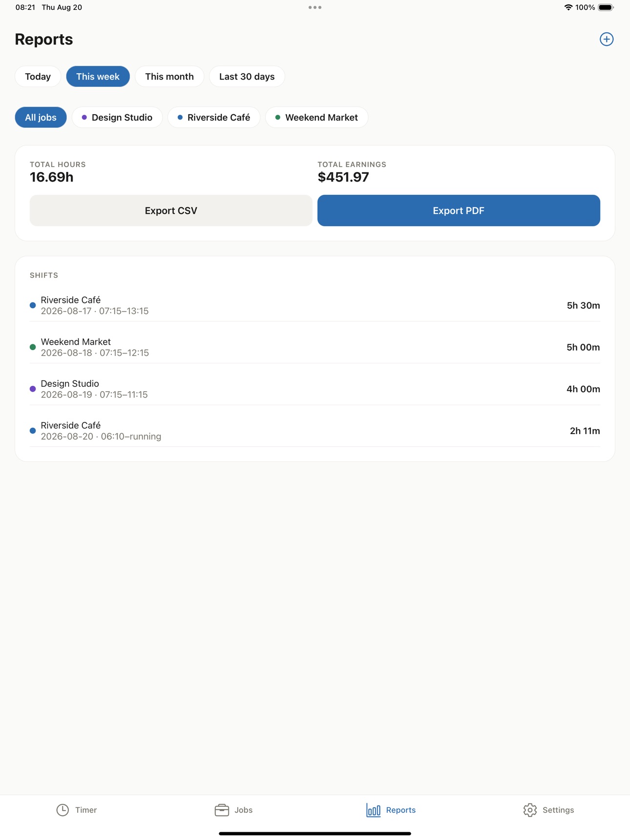Screen dimensions: 630x840
Task: Tap the Reports page heading
Action: (44, 40)
